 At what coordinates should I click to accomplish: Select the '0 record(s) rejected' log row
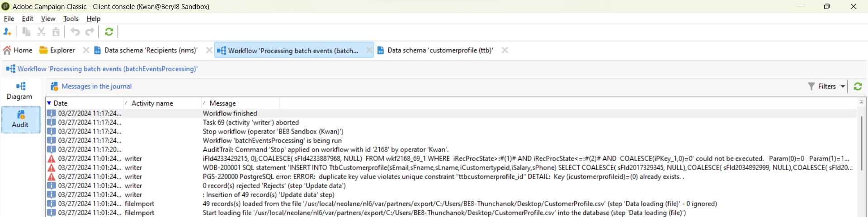click(451, 185)
